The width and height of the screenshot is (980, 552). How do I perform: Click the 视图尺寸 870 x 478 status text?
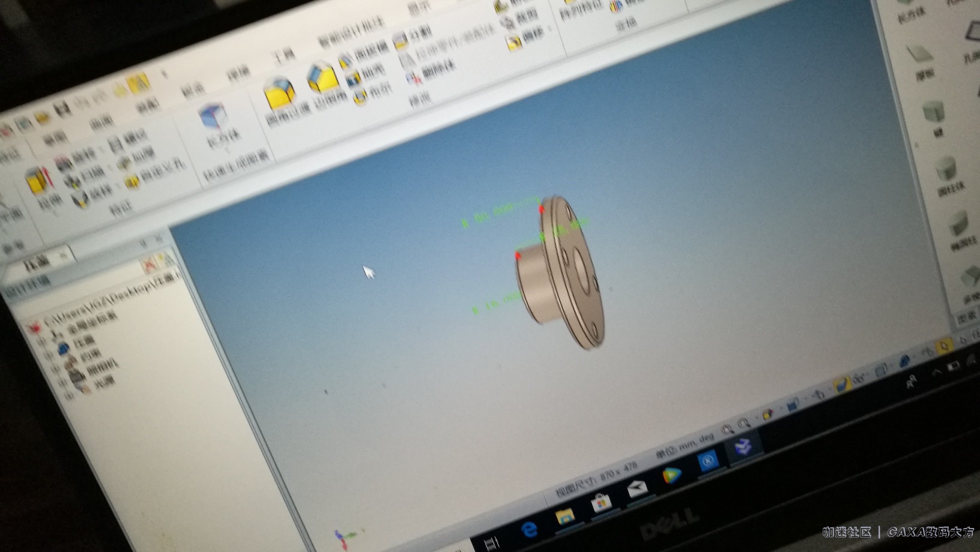coord(596,479)
